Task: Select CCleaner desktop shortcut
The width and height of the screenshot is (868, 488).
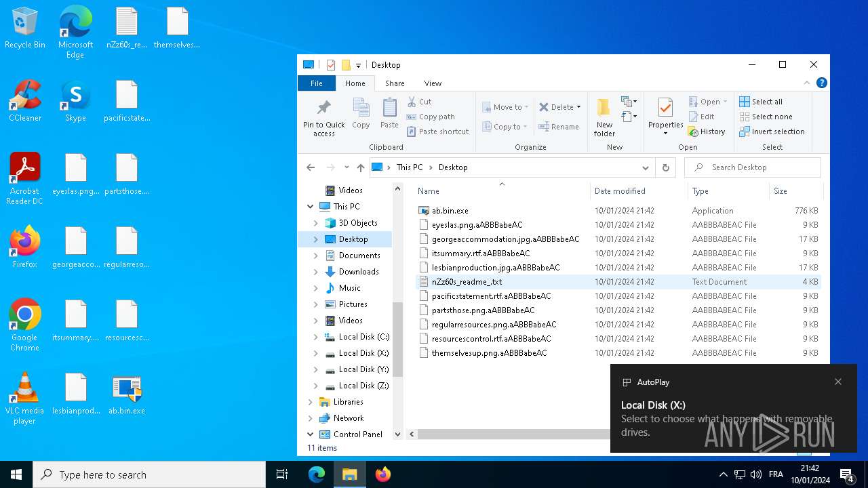Action: click(x=25, y=102)
